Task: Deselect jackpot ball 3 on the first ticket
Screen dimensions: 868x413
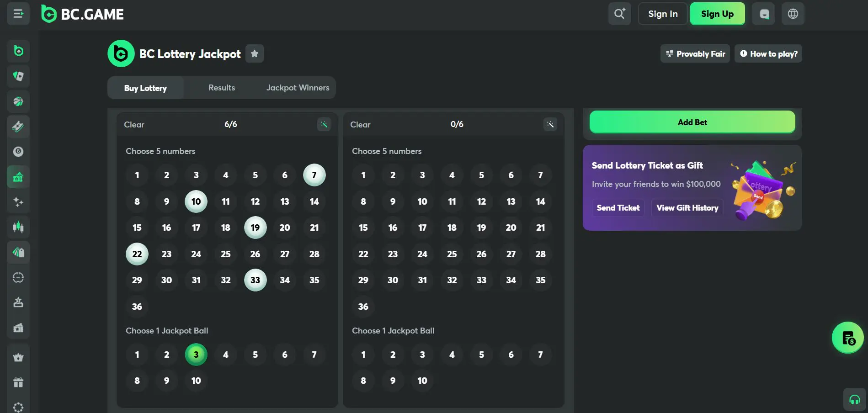Action: tap(196, 355)
